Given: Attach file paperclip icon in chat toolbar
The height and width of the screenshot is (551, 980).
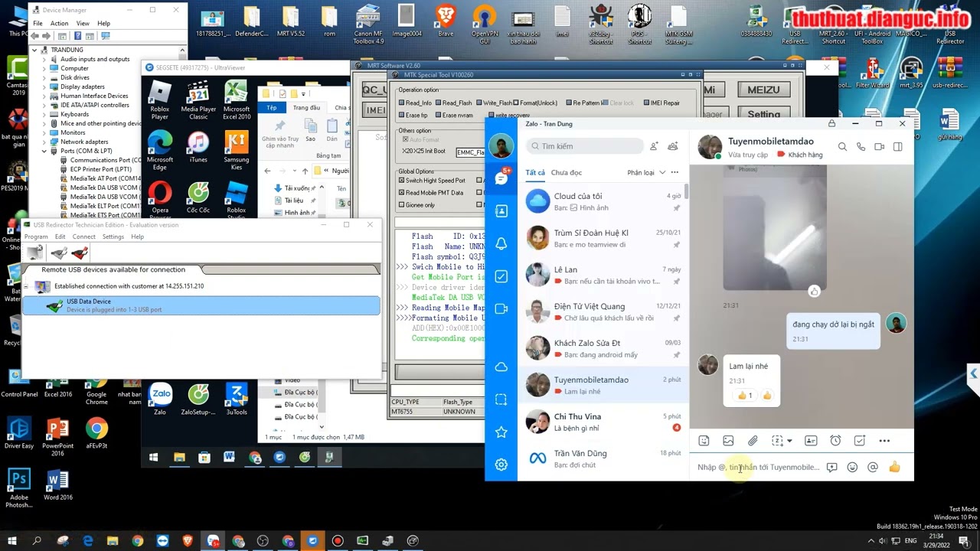Looking at the screenshot, I should pyautogui.click(x=753, y=441).
